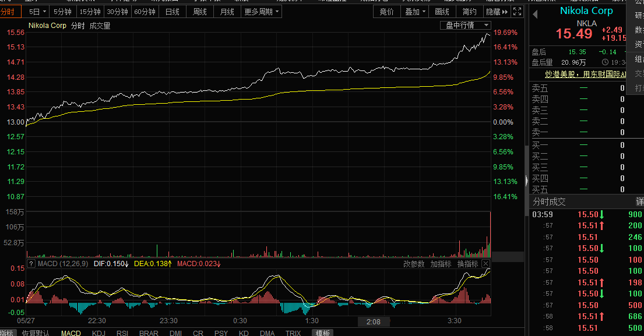Switch to 60分钟 chart period
Screen dimensions: 644x336
point(145,12)
